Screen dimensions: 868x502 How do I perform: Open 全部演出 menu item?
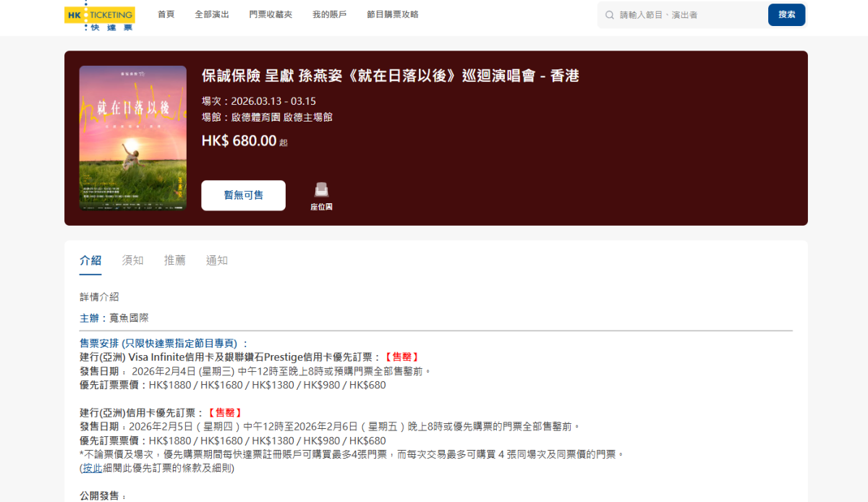click(x=212, y=14)
